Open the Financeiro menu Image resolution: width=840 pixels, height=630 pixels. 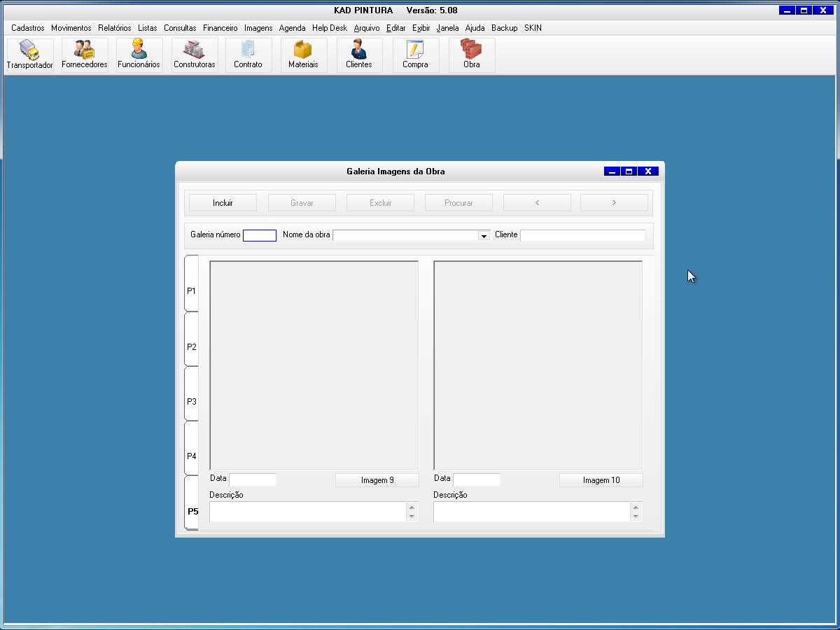click(x=220, y=28)
